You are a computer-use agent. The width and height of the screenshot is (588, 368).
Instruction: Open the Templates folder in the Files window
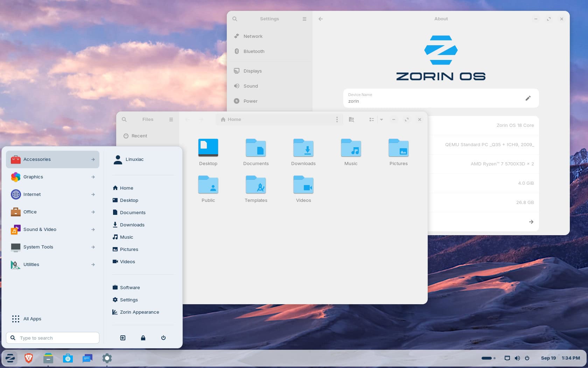coord(256,188)
